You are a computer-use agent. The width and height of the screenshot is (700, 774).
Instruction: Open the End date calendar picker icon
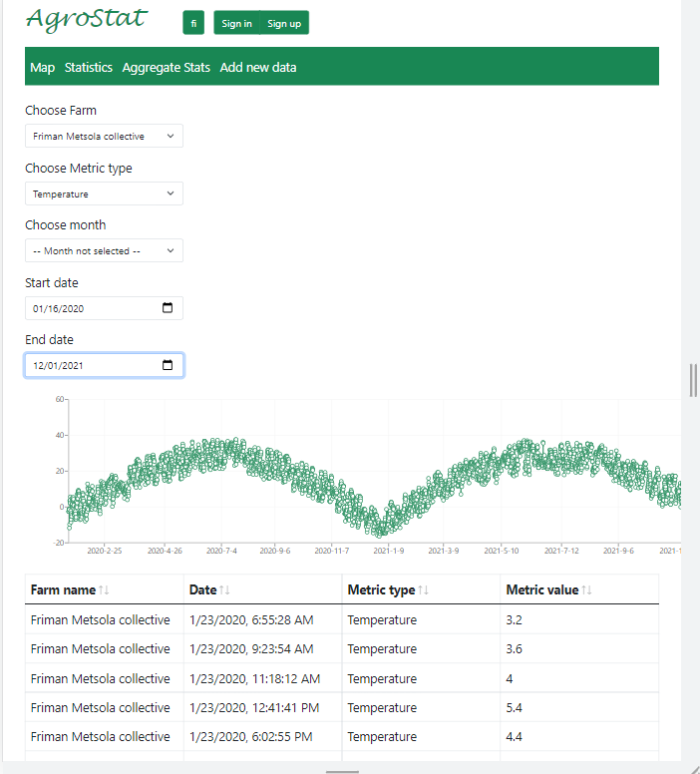(x=168, y=365)
